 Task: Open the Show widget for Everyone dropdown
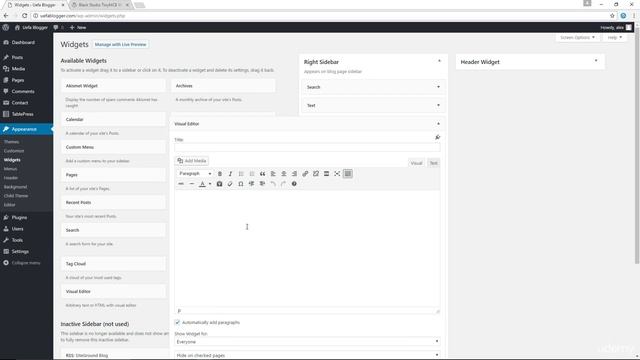coord(307,342)
